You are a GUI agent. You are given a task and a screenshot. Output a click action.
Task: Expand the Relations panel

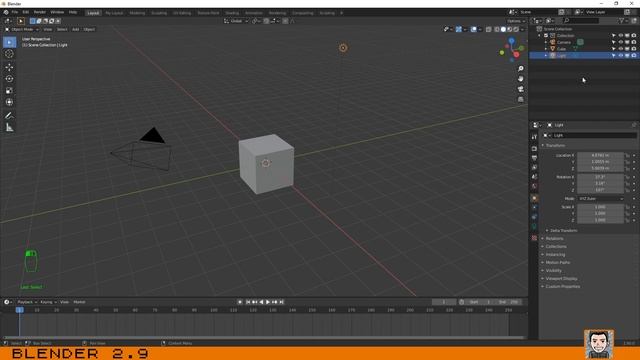554,238
